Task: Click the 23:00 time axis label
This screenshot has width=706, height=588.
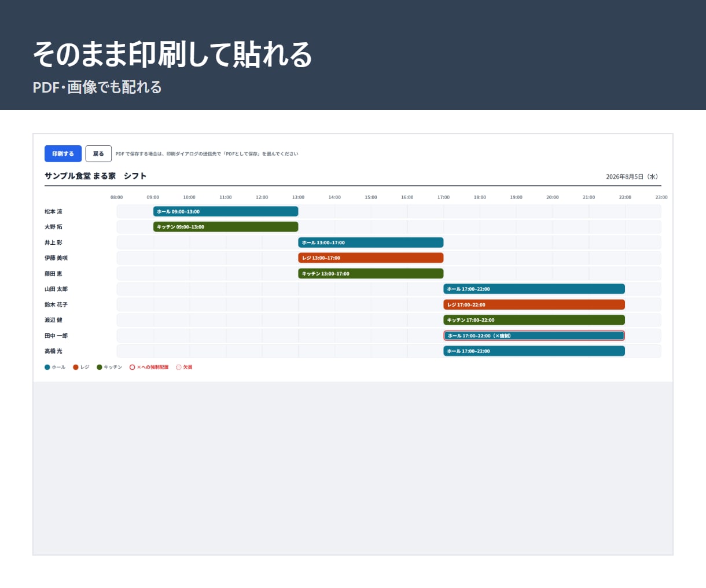Action: point(661,197)
